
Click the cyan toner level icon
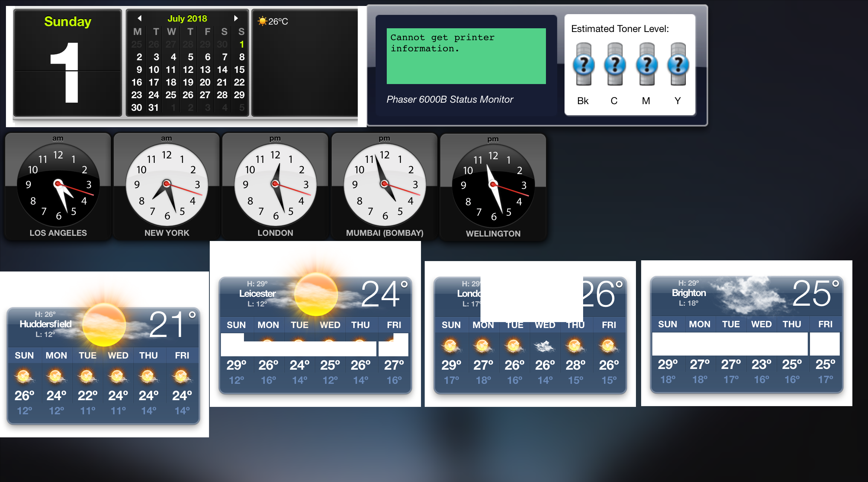tap(614, 64)
